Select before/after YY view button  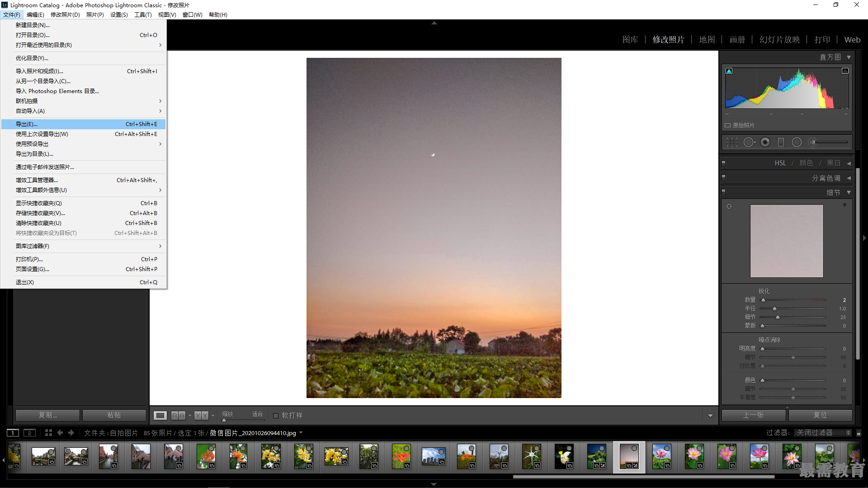point(202,415)
